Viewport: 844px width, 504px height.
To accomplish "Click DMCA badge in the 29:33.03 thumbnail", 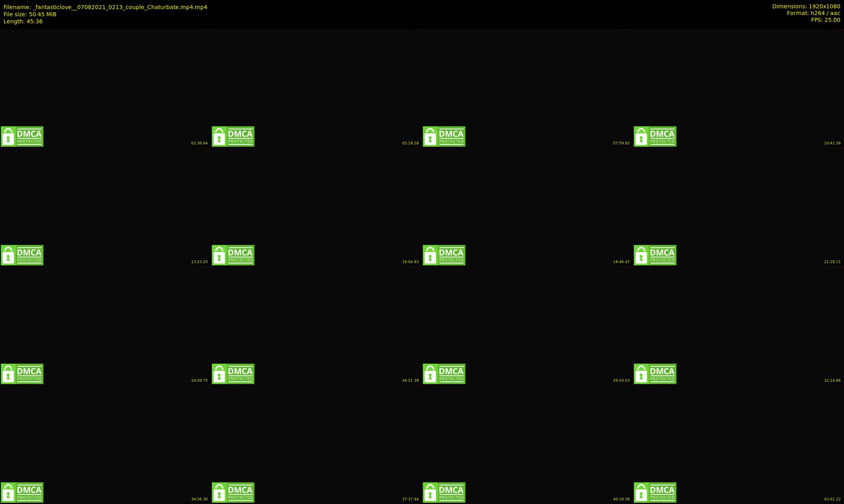I will click(444, 374).
